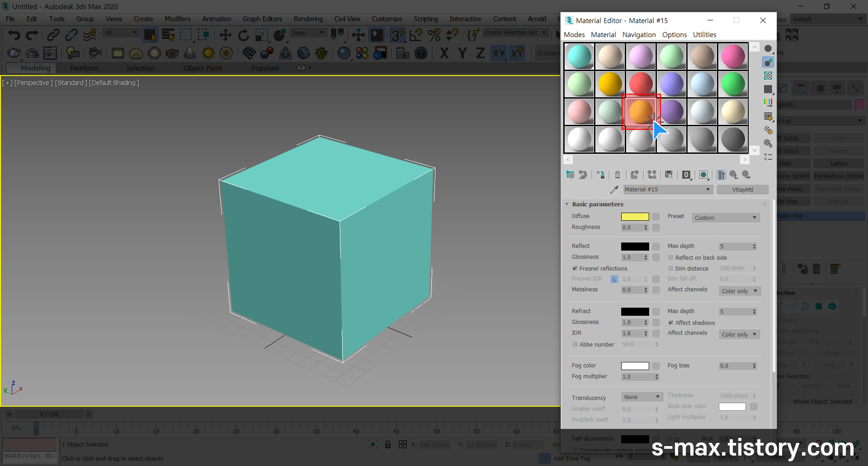The image size is (868, 466).
Task: Click the Angle Snap toggle icon
Action: [x=416, y=35]
